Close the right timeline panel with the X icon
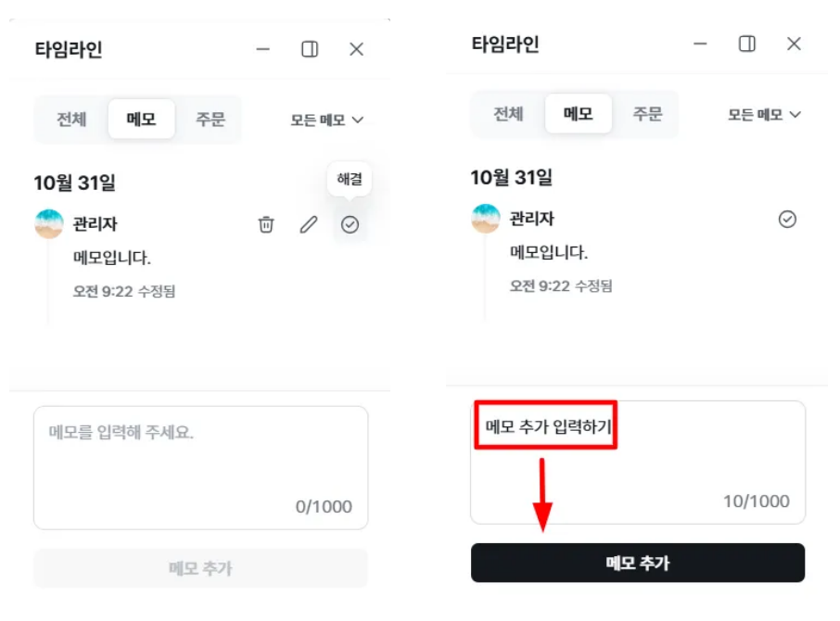The height and width of the screenshot is (621, 840). [794, 44]
